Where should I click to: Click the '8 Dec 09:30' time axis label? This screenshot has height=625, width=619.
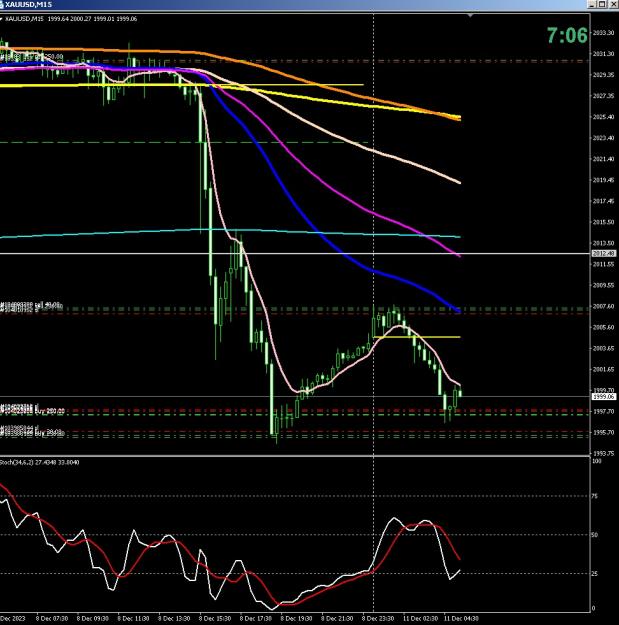tap(92, 619)
